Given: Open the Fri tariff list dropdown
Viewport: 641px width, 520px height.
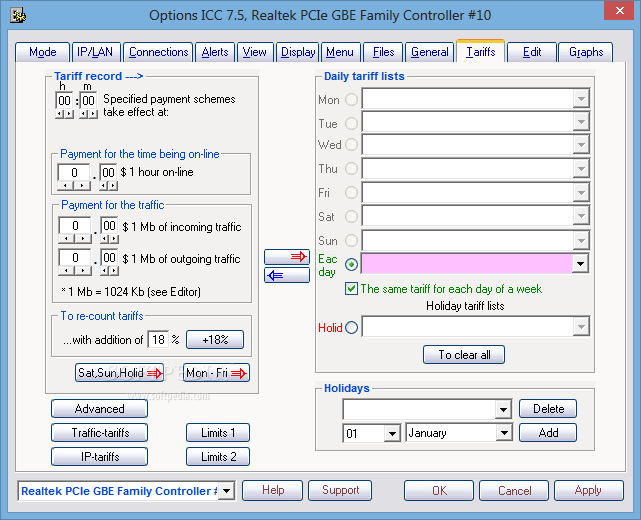Looking at the screenshot, I should pyautogui.click(x=580, y=192).
